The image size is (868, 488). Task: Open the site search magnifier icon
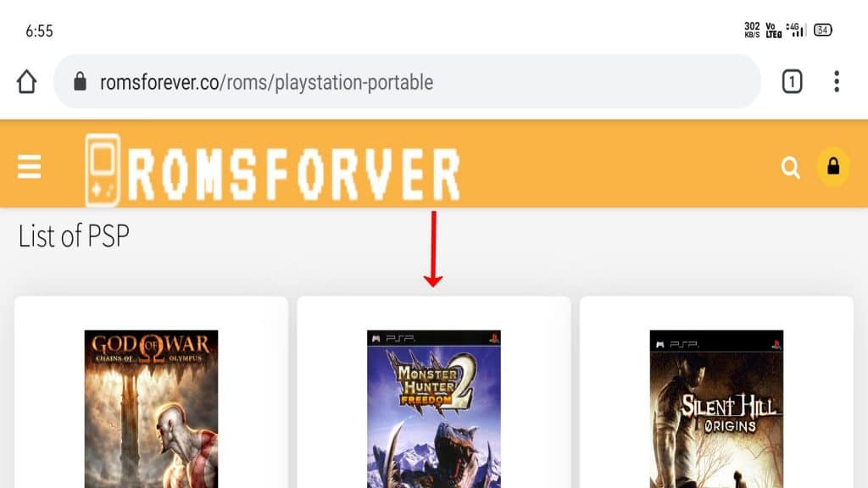[791, 167]
